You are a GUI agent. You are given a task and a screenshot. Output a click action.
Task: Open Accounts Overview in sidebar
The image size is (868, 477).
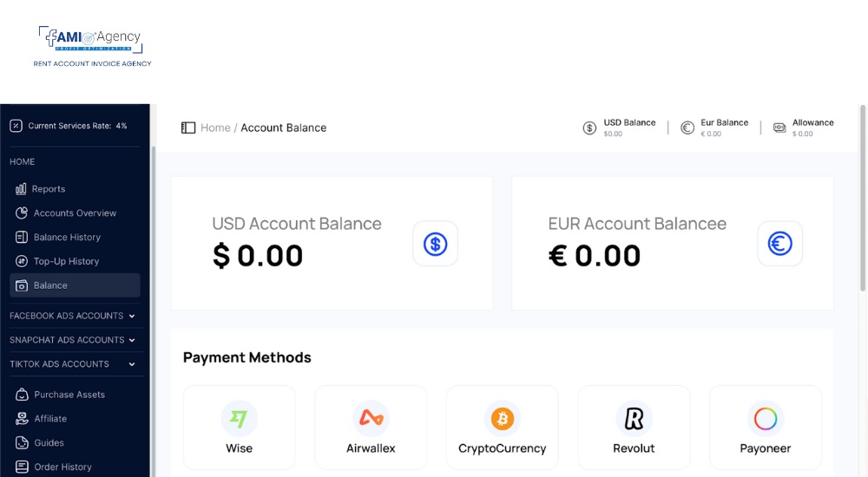click(x=75, y=213)
